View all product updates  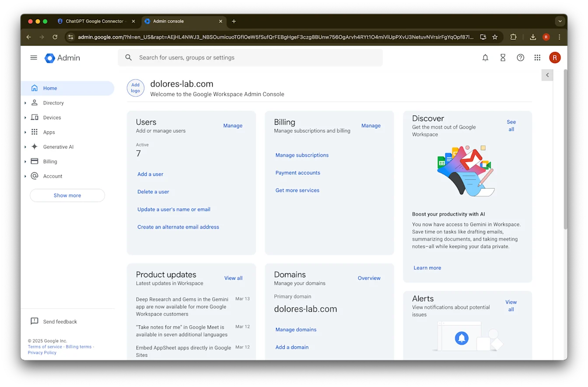click(233, 278)
